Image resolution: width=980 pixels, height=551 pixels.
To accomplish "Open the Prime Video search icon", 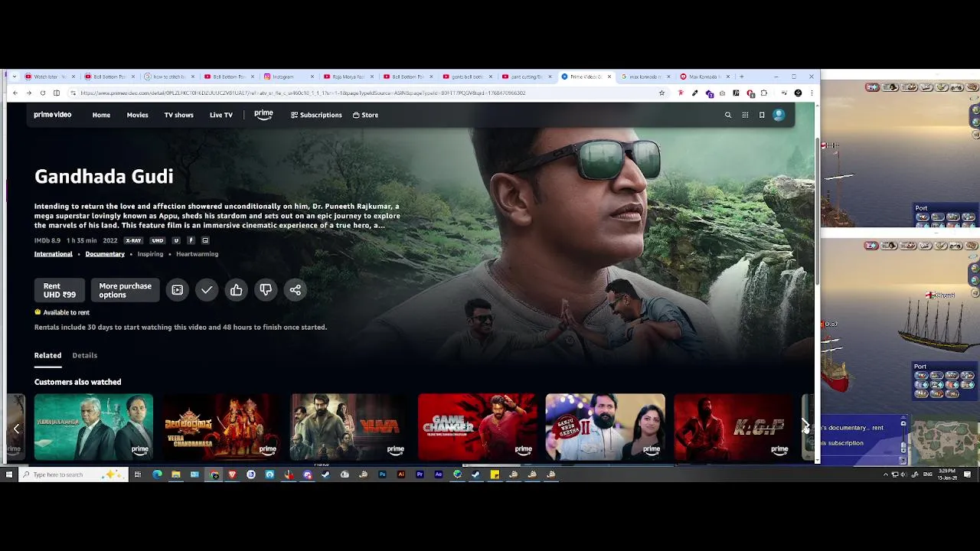I will click(x=728, y=115).
